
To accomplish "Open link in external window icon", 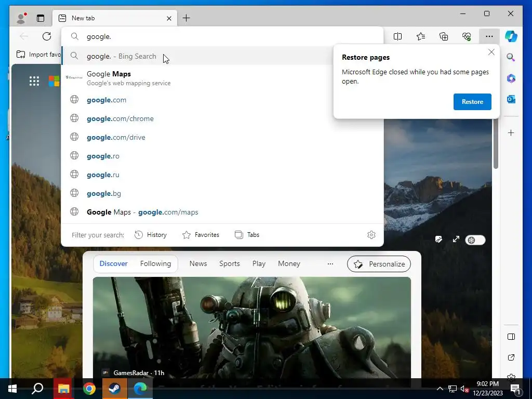I will pyautogui.click(x=511, y=357).
